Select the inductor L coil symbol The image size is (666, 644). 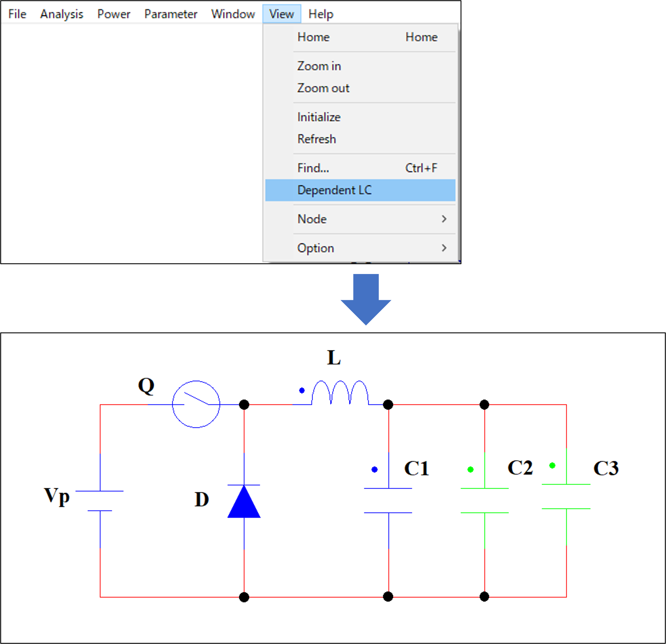[x=340, y=393]
